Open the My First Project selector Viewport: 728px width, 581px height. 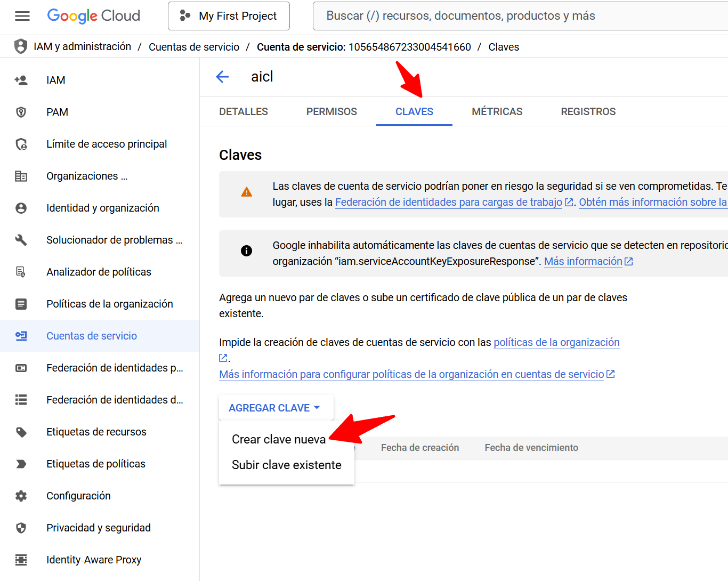(229, 16)
